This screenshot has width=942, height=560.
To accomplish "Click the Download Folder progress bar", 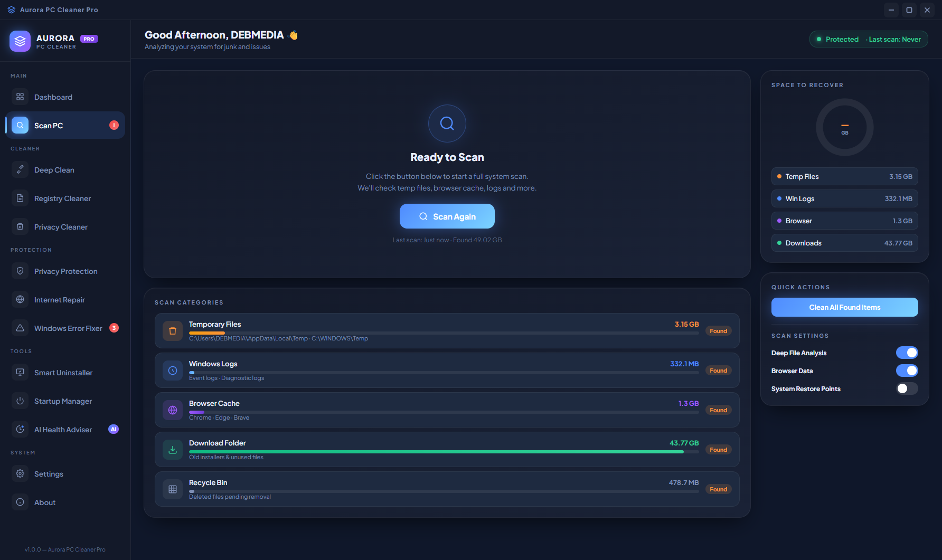I will tap(444, 452).
